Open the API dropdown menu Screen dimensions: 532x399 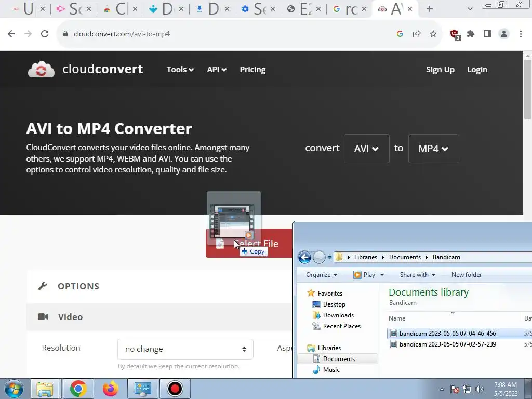[217, 69]
